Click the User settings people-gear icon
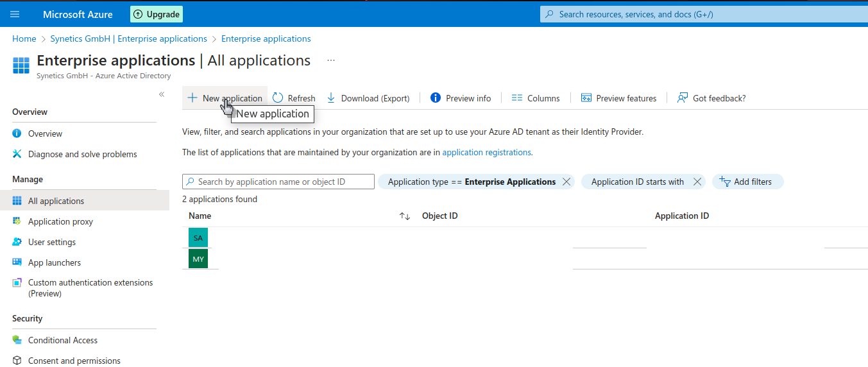Viewport: 868px width, 367px height. tap(17, 242)
